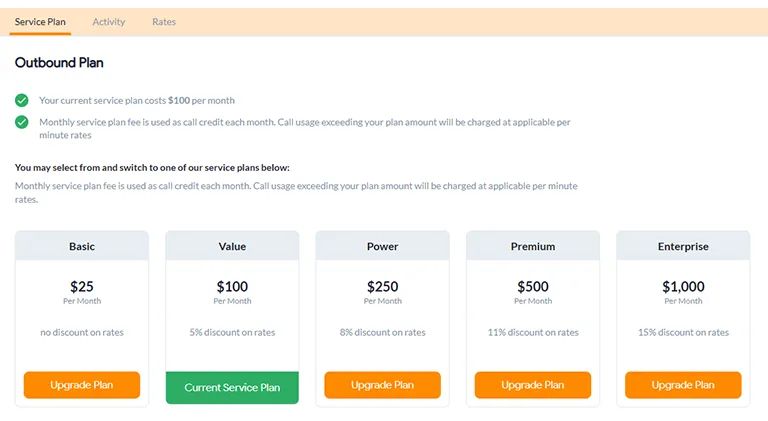Switch to the Service Plan tab
Viewport: 768px width, 421px height.
click(40, 21)
